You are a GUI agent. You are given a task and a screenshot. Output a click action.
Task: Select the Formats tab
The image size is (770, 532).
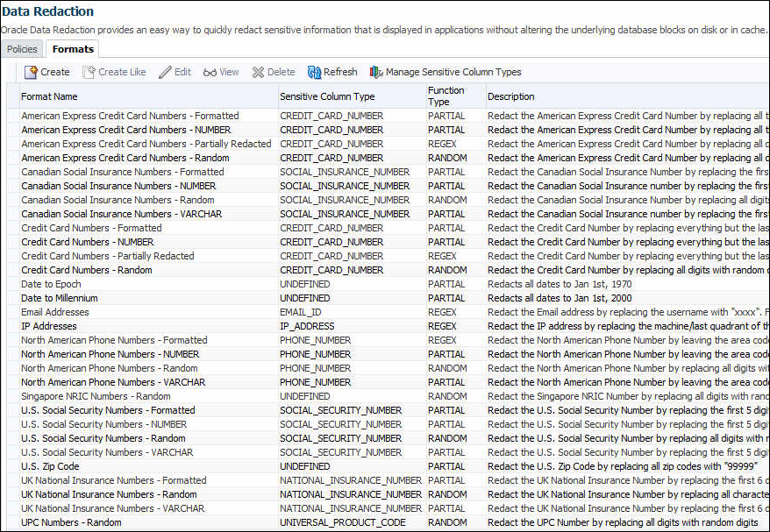(x=73, y=49)
